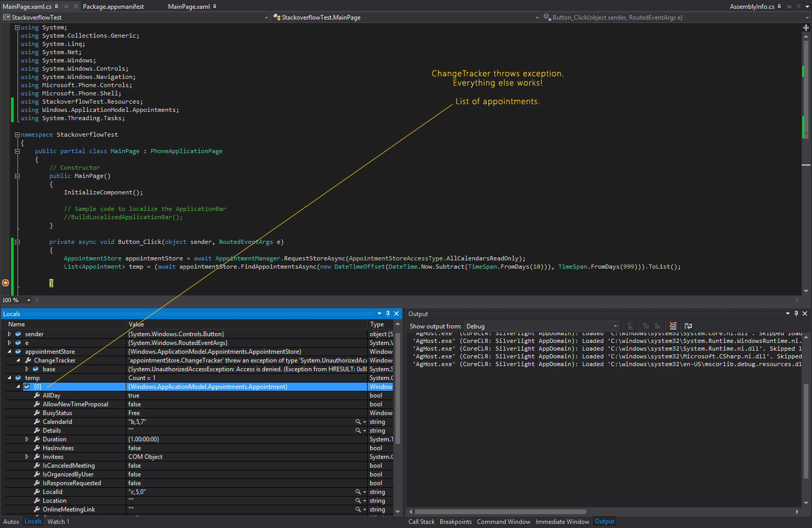Toggle Word Wrap in the Output panel

(688, 326)
